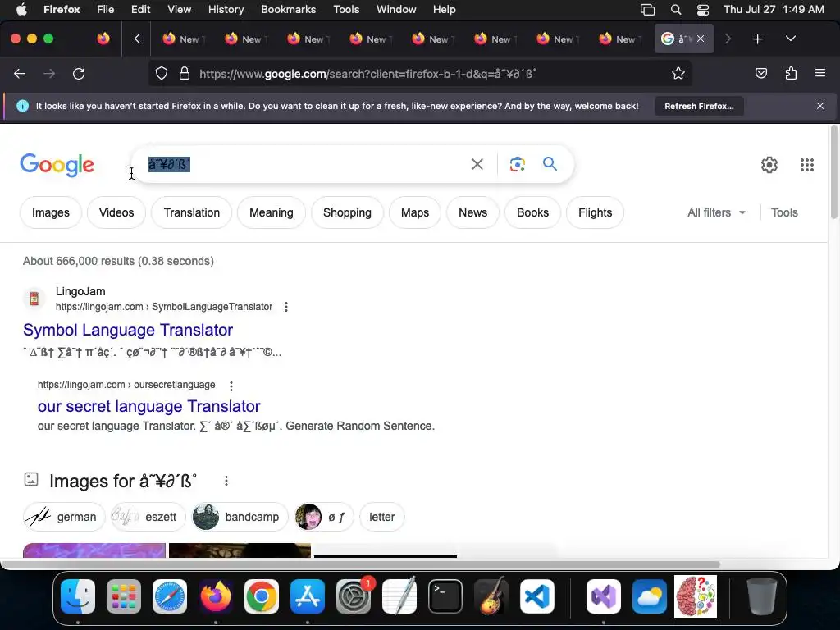Viewport: 840px width, 630px height.
Task: Open a new tab with plus
Action: [757, 39]
